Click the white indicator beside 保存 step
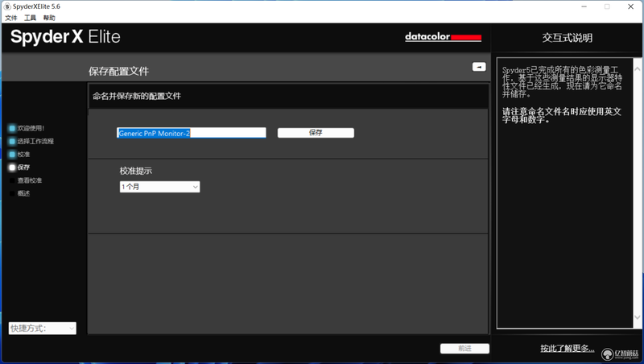Screen dimensions: 644x364 (x=12, y=168)
